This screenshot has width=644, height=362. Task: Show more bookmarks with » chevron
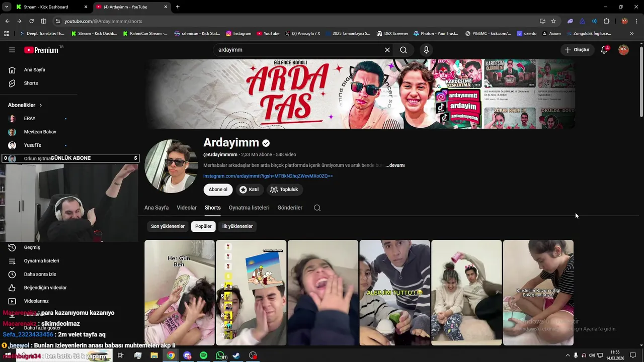point(632,34)
